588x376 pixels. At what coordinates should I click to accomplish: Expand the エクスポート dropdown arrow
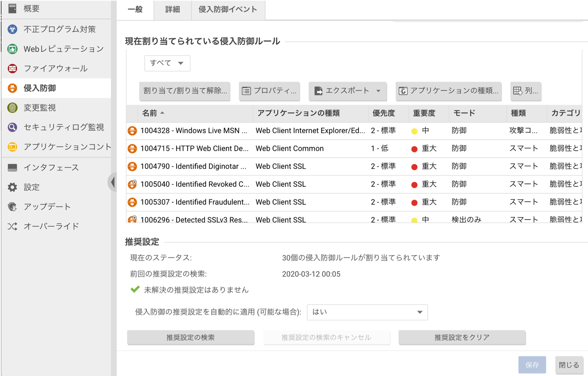pyautogui.click(x=378, y=91)
